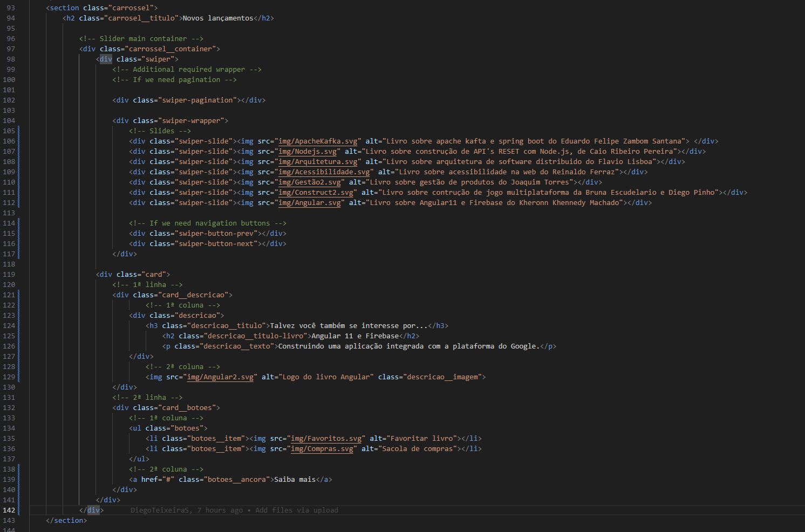Follow the img/Compras.svg source link
This screenshot has width=805, height=532.
pyautogui.click(x=322, y=449)
